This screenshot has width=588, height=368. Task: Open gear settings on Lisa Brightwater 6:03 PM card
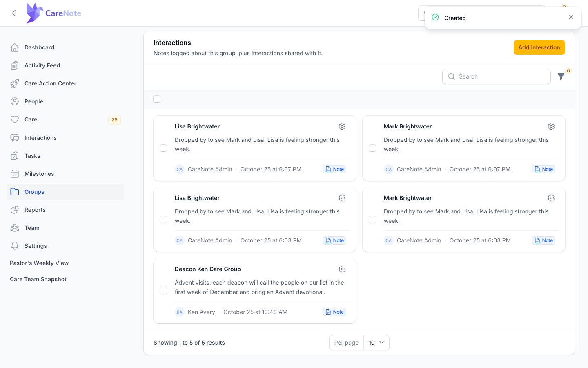pyautogui.click(x=342, y=198)
